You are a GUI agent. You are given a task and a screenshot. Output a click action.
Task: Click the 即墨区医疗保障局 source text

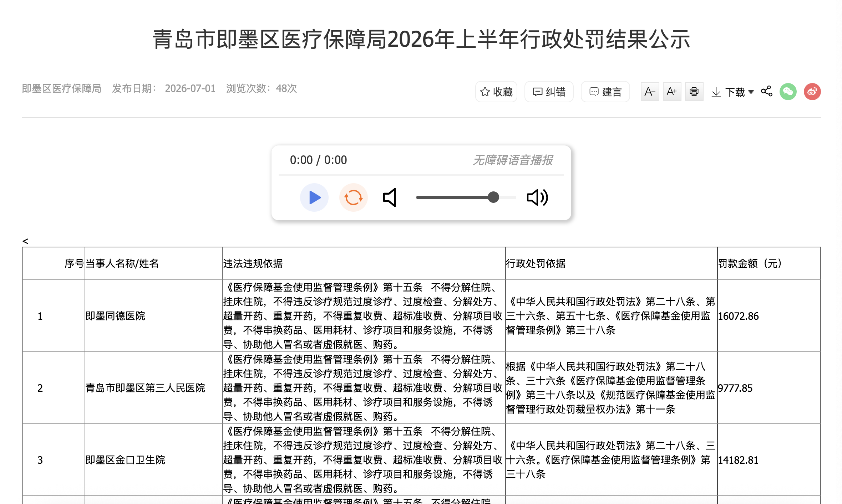click(x=61, y=88)
